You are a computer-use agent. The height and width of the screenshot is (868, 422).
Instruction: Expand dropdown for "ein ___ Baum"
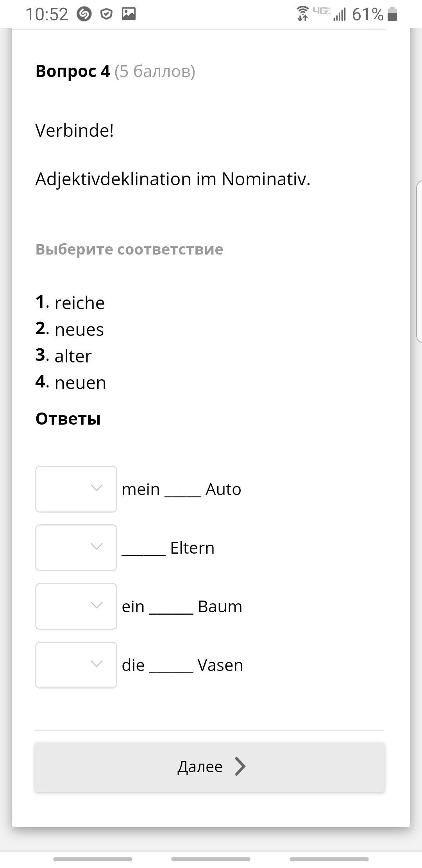click(76, 606)
